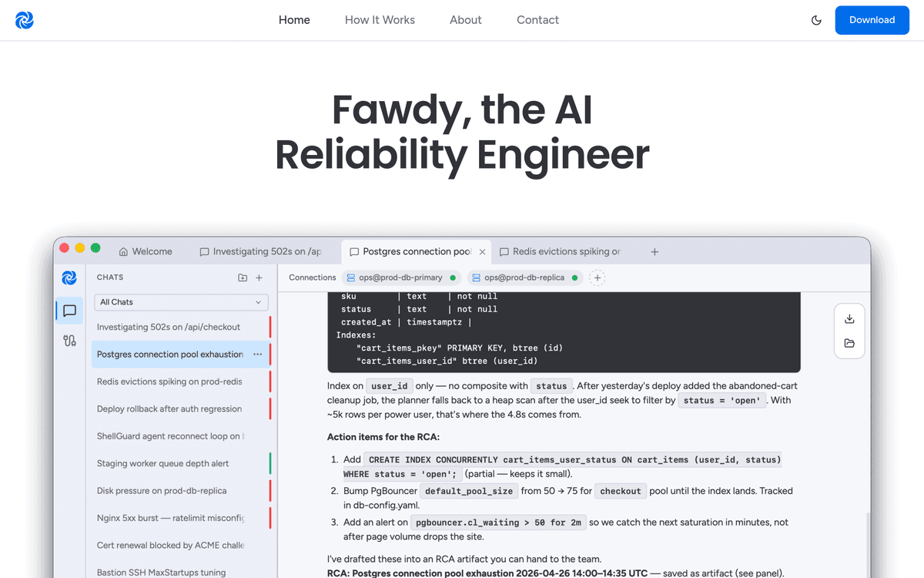
Task: Click the Download button
Action: click(x=872, y=20)
